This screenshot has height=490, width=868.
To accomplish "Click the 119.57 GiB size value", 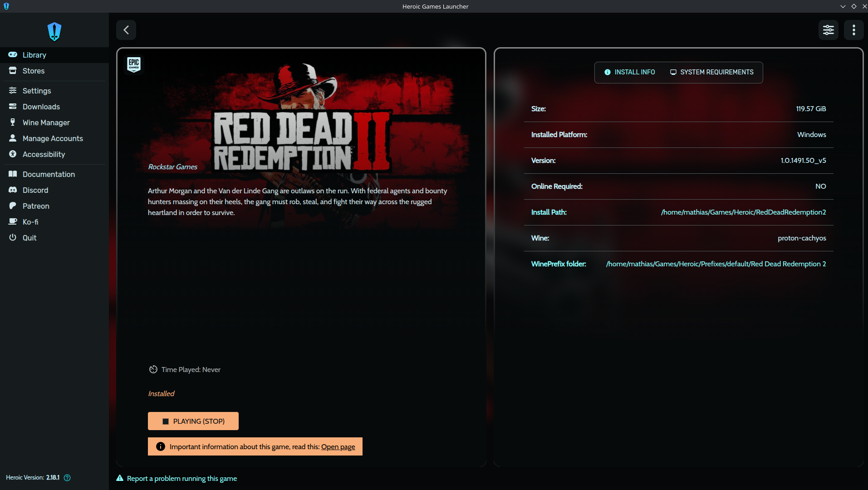I will point(811,109).
